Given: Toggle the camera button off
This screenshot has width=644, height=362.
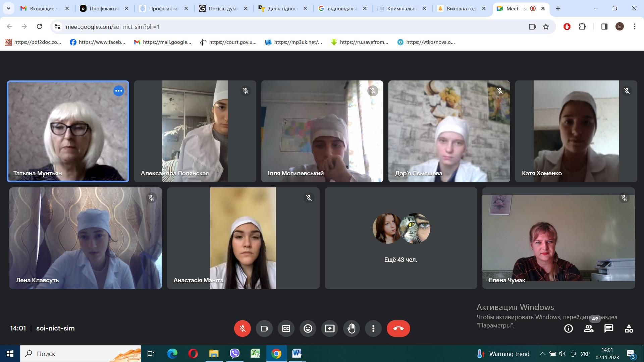Looking at the screenshot, I should 264,328.
